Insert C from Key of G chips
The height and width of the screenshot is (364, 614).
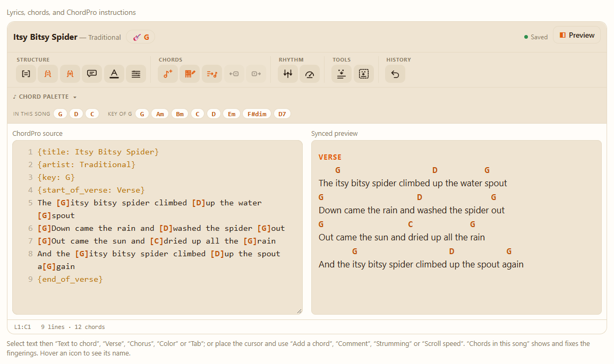coord(198,114)
